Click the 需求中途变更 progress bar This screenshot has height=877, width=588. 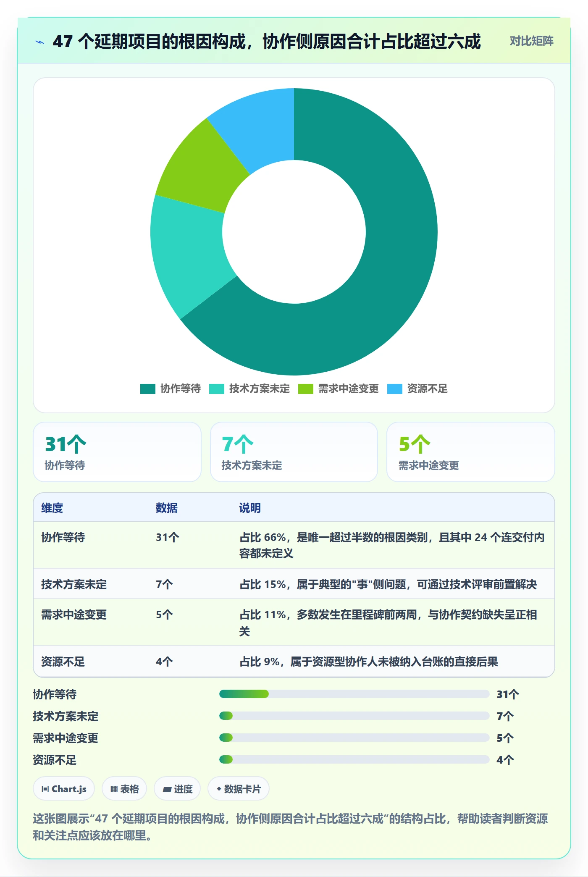(354, 738)
